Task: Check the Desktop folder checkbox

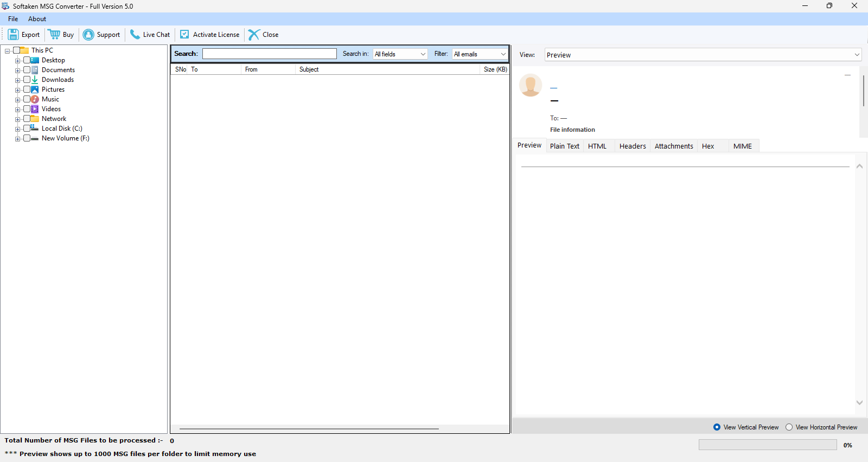Action: coord(27,60)
